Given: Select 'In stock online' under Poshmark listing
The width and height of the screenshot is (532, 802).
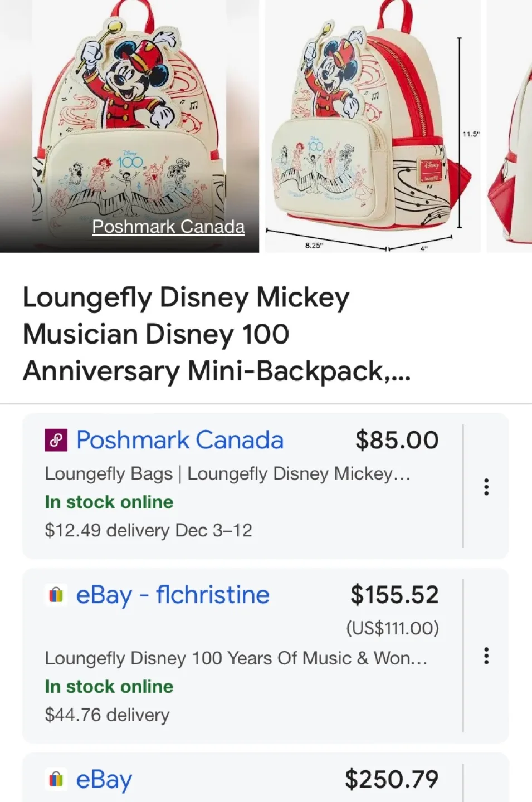Looking at the screenshot, I should 109,502.
